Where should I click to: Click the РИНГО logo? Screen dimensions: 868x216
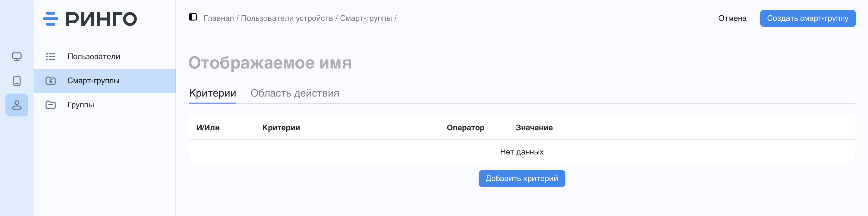coord(90,19)
